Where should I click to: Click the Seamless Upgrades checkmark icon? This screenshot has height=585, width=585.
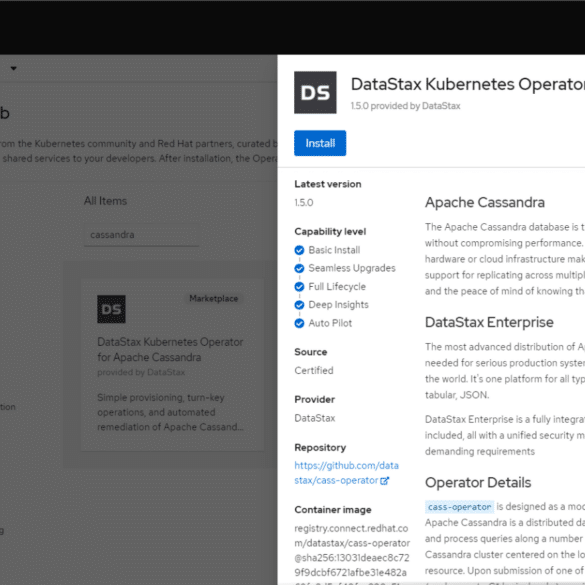299,268
